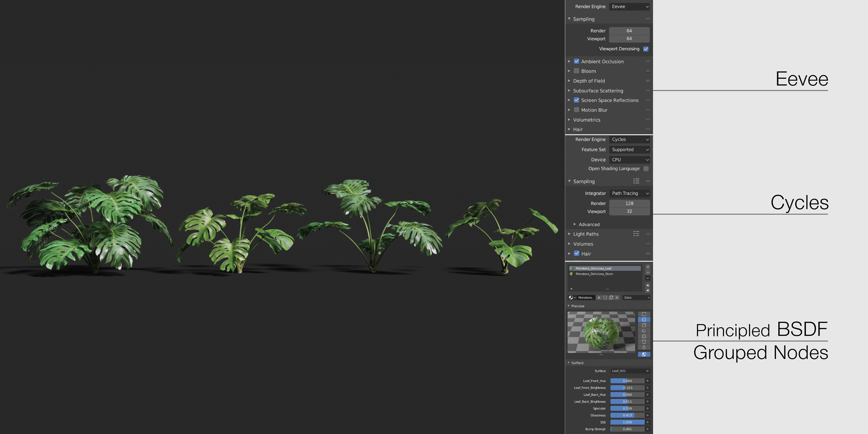
Task: Pick the hair preview shape icon
Action: (x=644, y=331)
